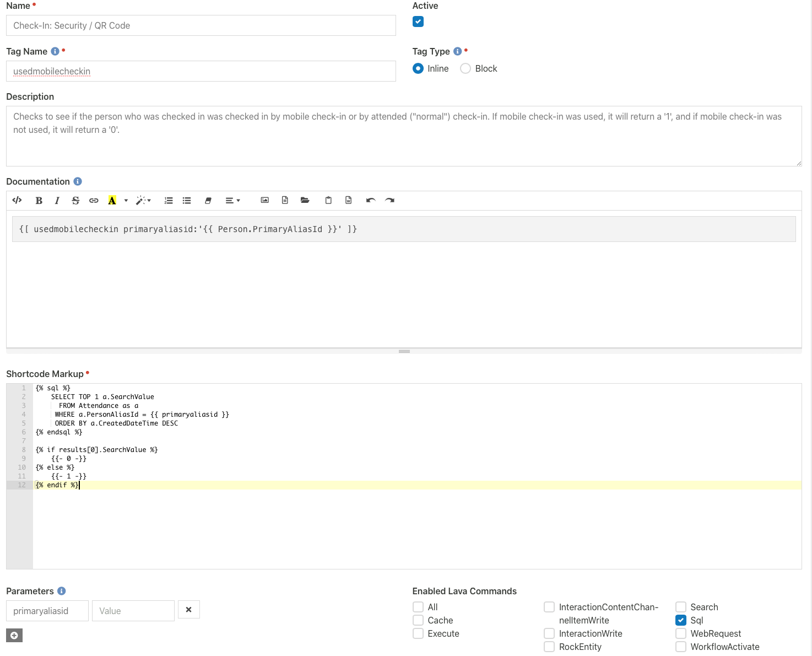Click line number 10 in code gutter
This screenshot has height=656, width=812.
[22, 467]
